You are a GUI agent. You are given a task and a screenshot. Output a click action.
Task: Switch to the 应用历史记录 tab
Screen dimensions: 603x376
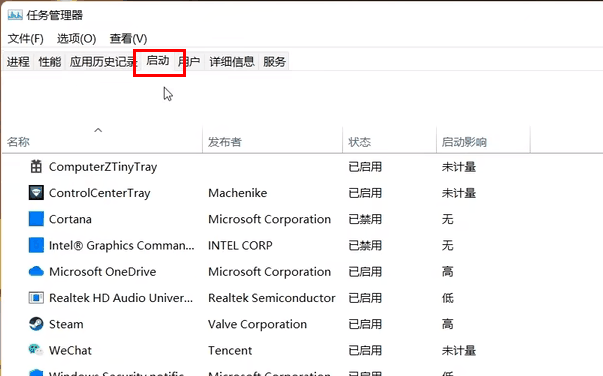pos(103,62)
